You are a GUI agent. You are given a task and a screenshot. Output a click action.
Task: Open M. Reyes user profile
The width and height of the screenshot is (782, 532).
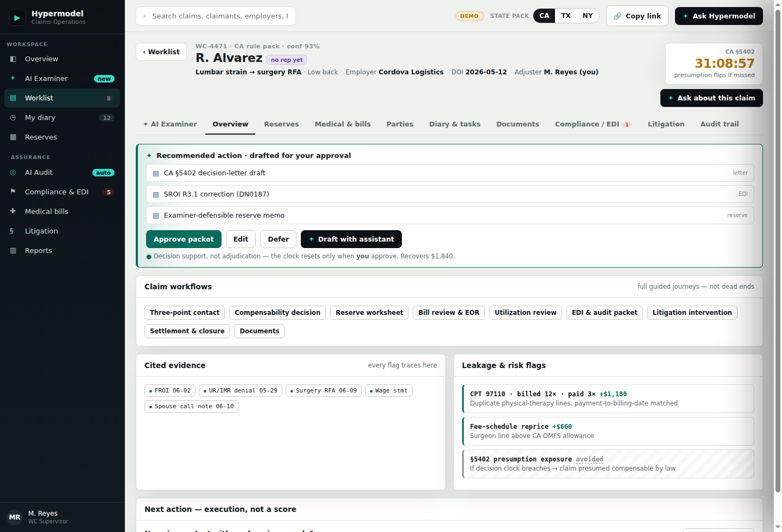tap(62, 517)
